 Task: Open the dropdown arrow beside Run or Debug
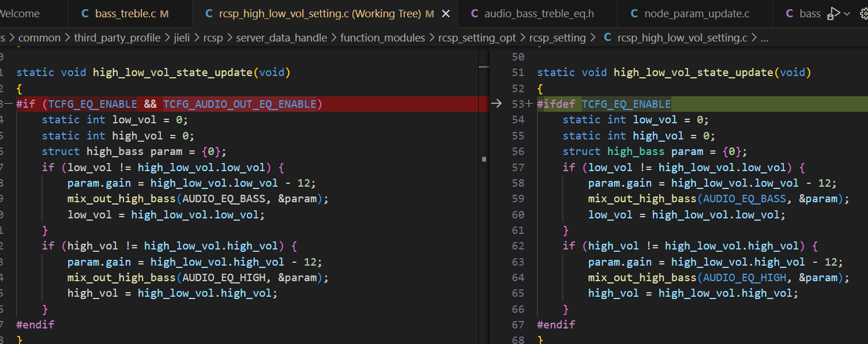[x=847, y=13]
